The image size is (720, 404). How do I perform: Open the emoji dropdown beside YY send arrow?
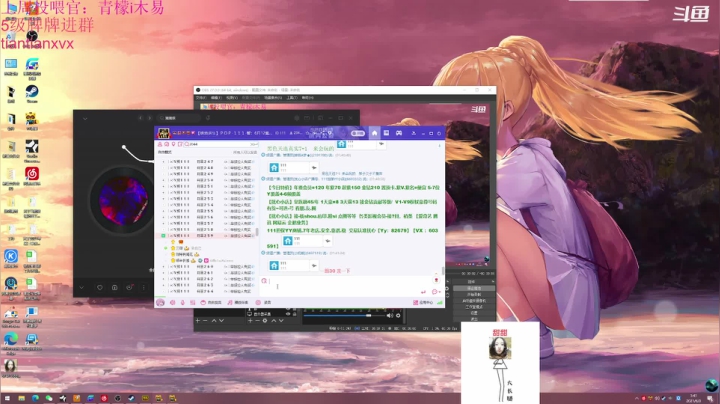pos(436,292)
